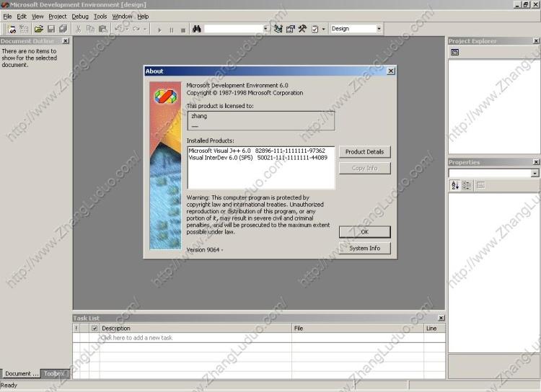
Task: Select Visual InterDev 6.0 (SP5) product row
Action: 258,158
